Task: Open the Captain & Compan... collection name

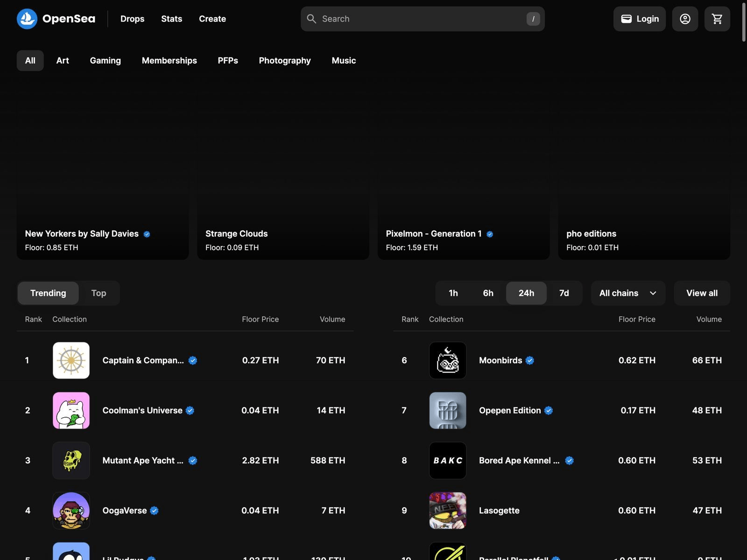Action: [143, 360]
